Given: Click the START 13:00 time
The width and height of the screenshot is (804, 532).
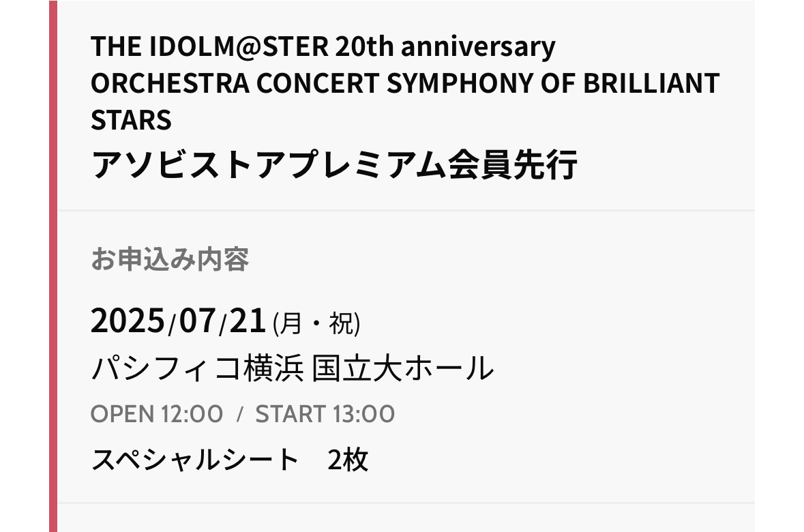Looking at the screenshot, I should click(x=325, y=414).
